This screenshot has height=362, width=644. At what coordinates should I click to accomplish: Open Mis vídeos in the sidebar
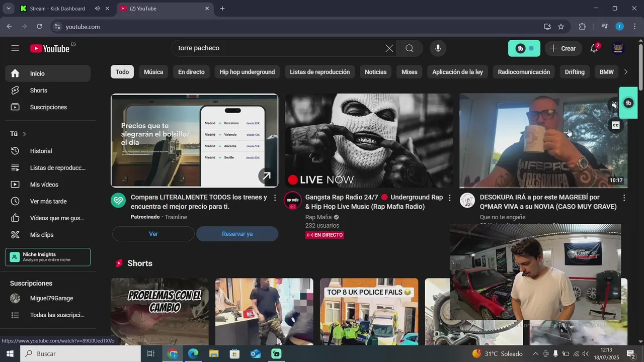[x=48, y=185]
